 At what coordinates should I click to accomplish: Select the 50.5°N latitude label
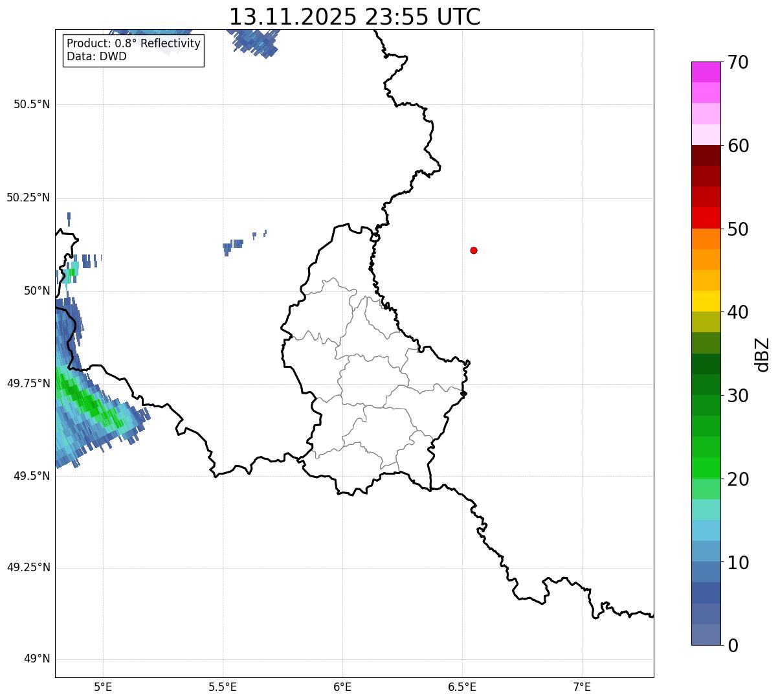(x=32, y=105)
